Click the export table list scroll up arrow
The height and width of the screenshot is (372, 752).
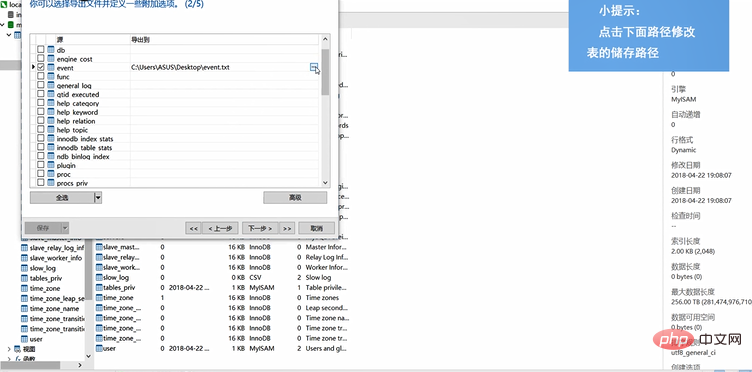325,39
